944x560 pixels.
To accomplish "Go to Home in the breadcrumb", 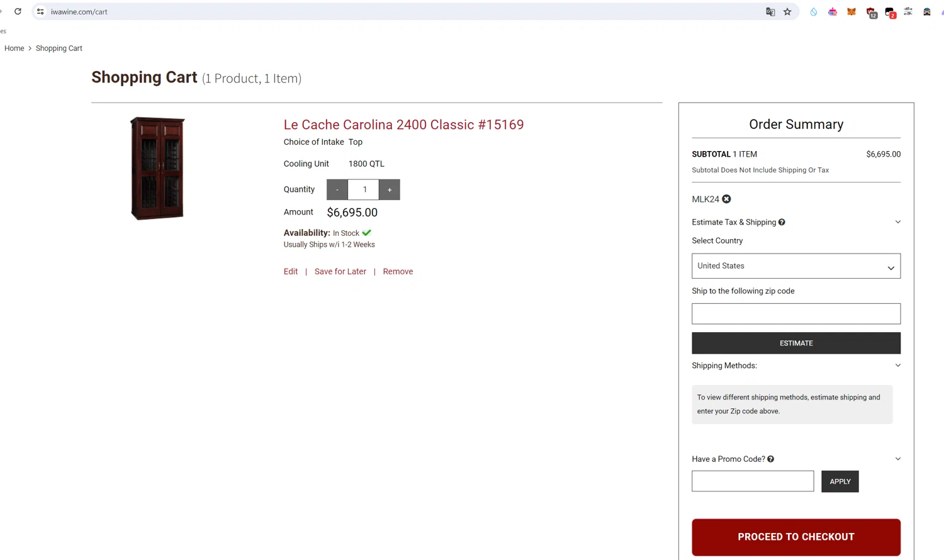I will pos(14,48).
